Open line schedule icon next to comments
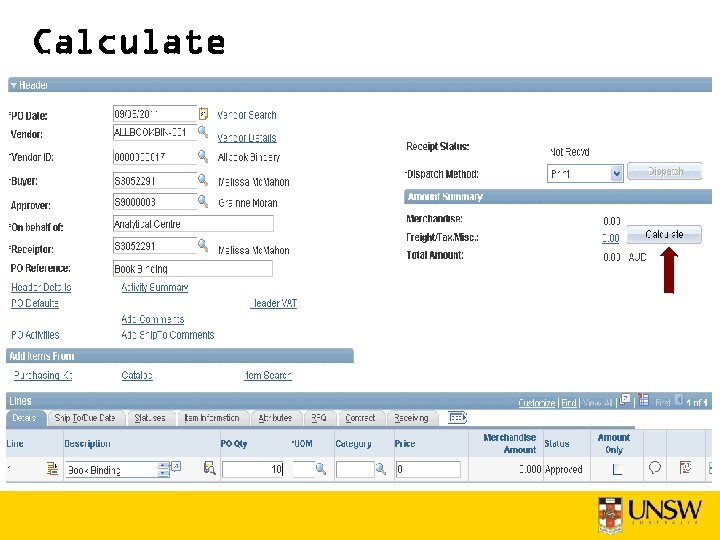Viewport: 720px width, 540px height. pyautogui.click(x=685, y=468)
